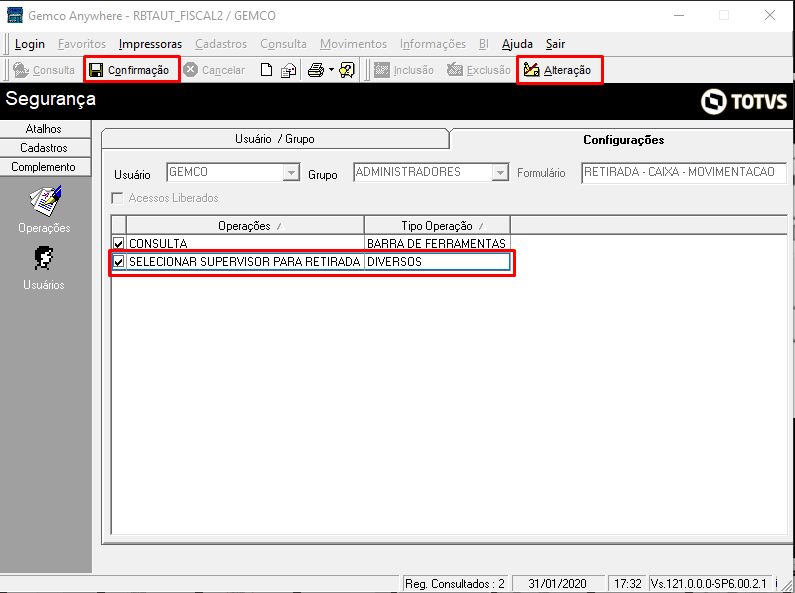Click the Complemento sidebar button
The height and width of the screenshot is (593, 795).
(x=45, y=167)
